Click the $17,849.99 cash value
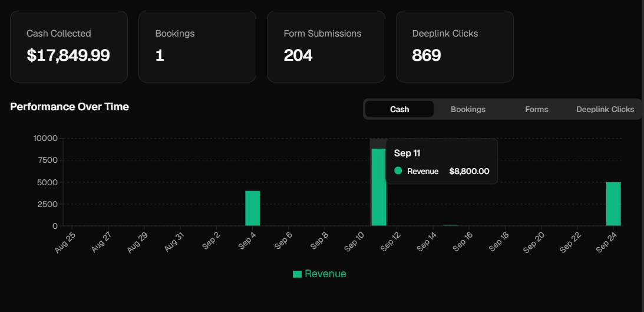 click(68, 55)
